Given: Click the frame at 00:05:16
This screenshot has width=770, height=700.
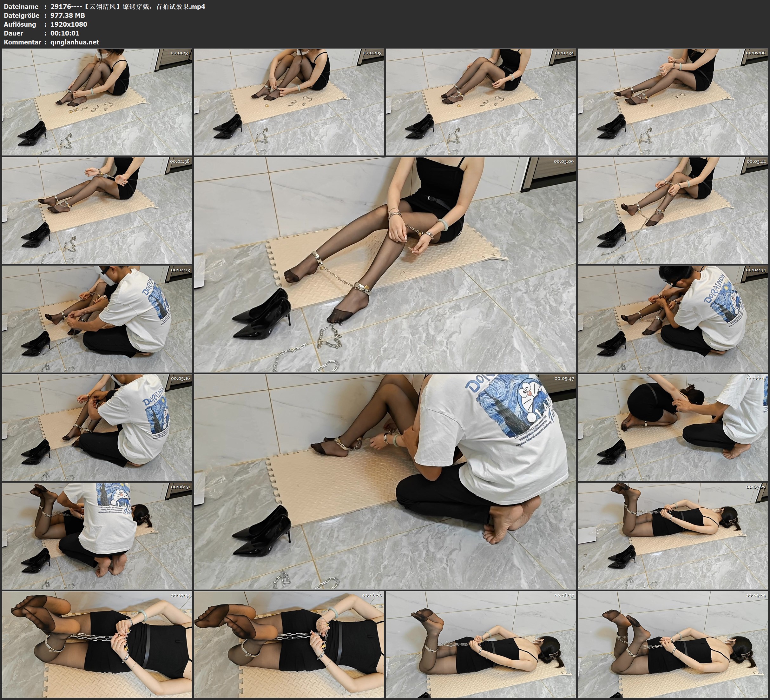Looking at the screenshot, I should point(97,427).
